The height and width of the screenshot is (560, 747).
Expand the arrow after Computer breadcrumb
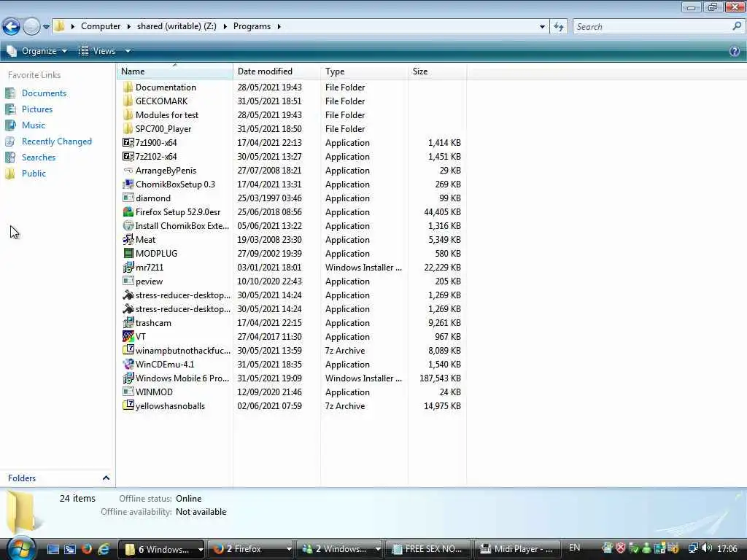click(128, 26)
